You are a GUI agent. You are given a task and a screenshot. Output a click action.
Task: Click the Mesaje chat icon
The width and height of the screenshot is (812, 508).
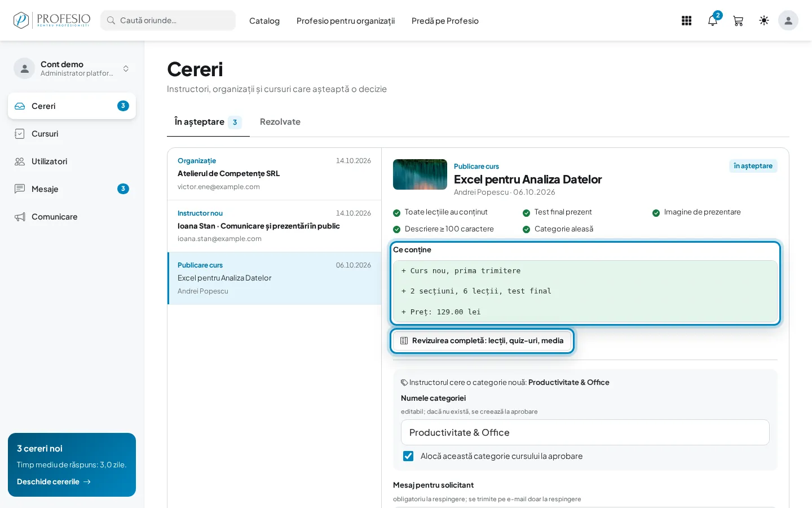[x=20, y=189]
